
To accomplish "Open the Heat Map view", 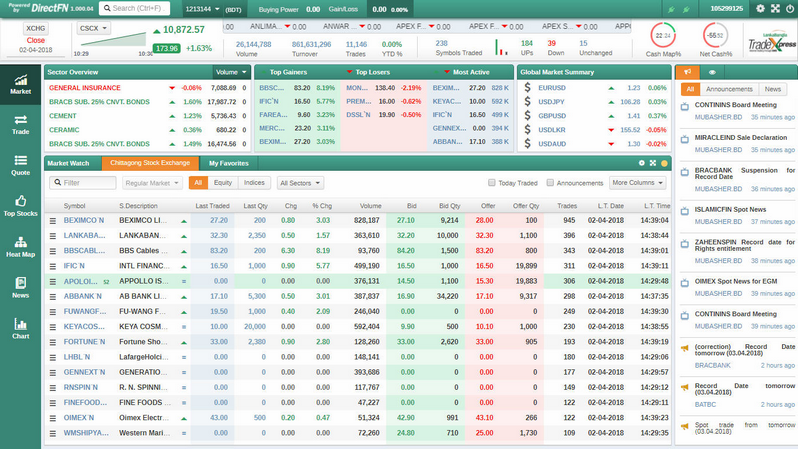I will (20, 246).
